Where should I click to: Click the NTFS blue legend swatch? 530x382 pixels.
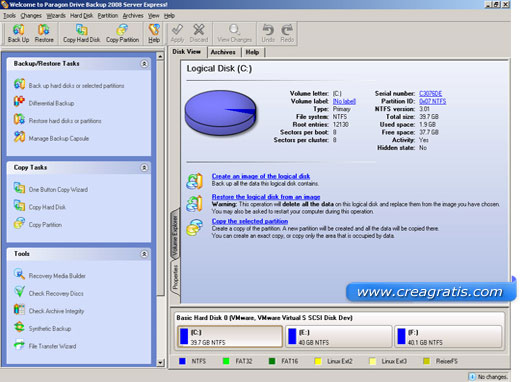click(x=182, y=361)
